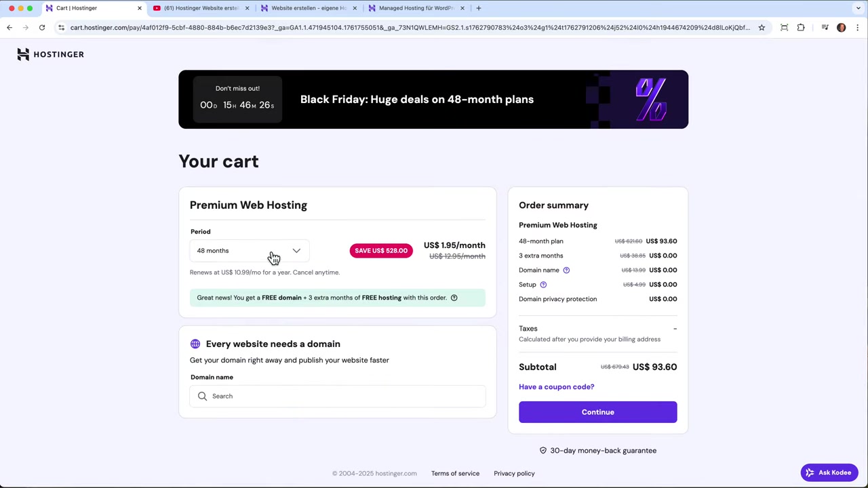The image size is (868, 488).
Task: Click the macOS green fullscreen button
Action: coord(30,8)
